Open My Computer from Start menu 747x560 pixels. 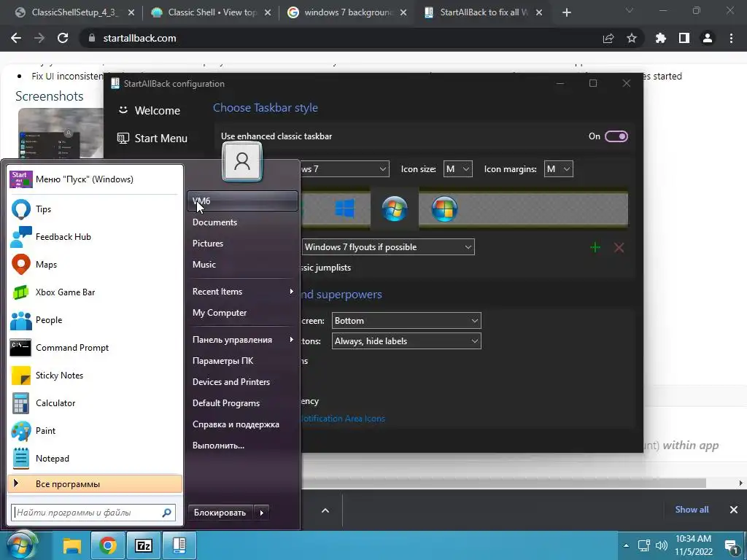(242, 313)
